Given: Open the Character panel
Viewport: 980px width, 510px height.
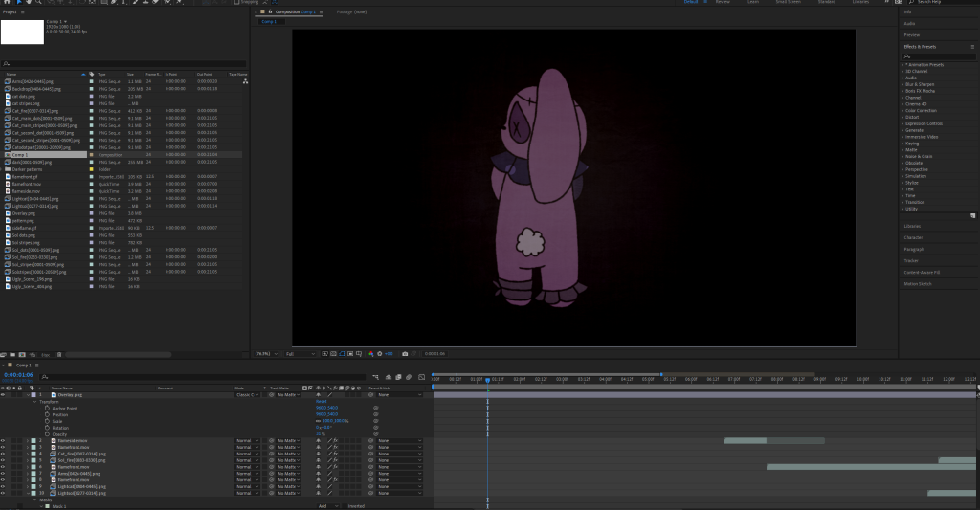Looking at the screenshot, I should point(913,237).
